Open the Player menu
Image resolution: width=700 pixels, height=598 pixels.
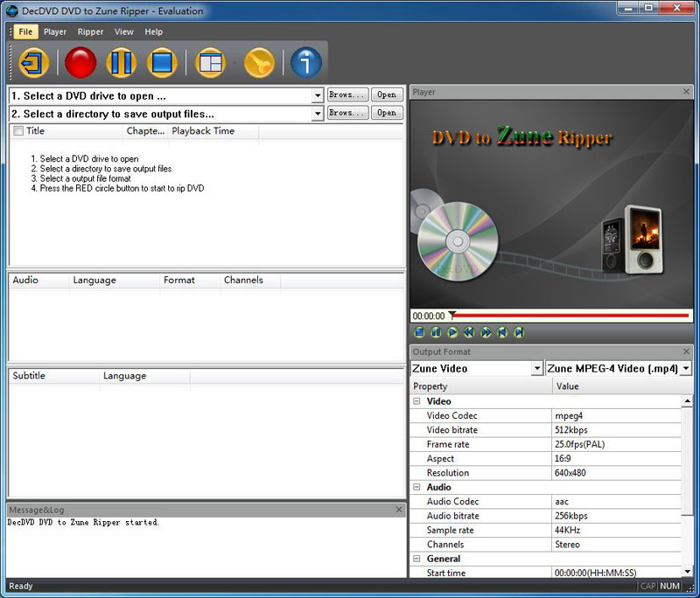[x=55, y=31]
